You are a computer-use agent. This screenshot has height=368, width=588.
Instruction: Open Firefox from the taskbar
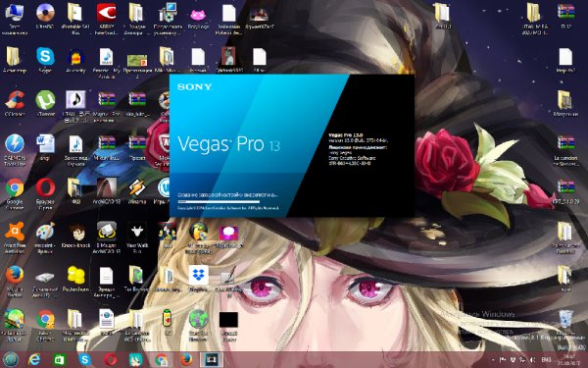point(186,360)
